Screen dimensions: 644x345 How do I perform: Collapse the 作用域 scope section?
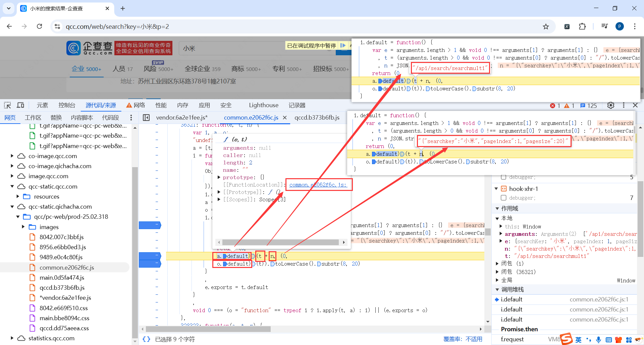point(497,208)
